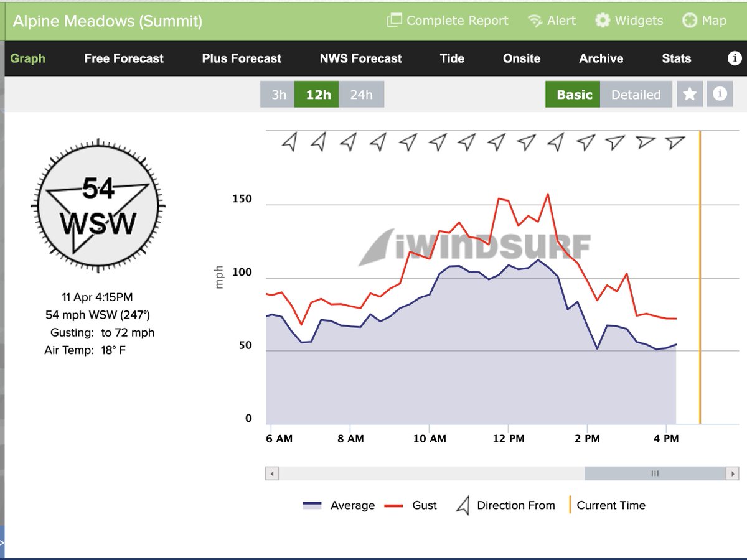Image resolution: width=747 pixels, height=560 pixels.
Task: Click the favorite star button
Action: pos(690,94)
